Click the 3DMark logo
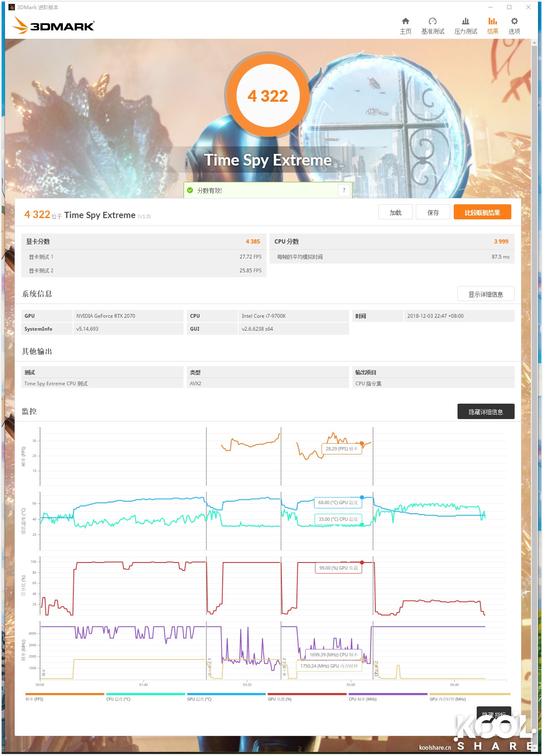 tap(53, 25)
